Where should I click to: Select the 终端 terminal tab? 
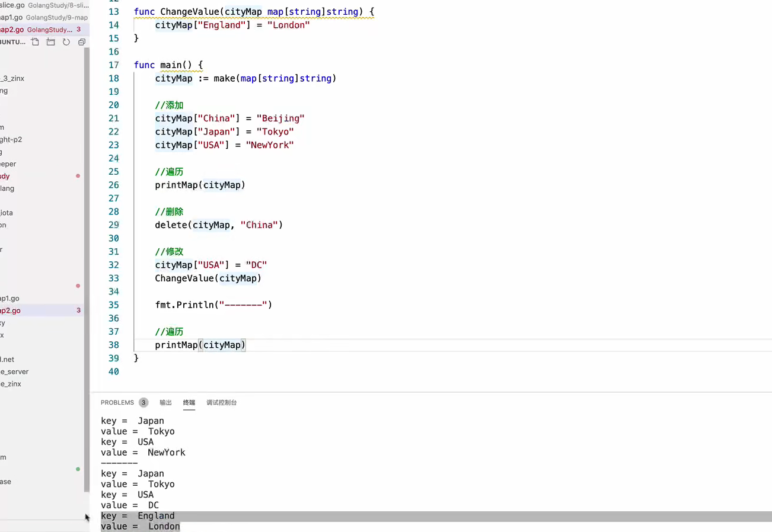pyautogui.click(x=189, y=403)
